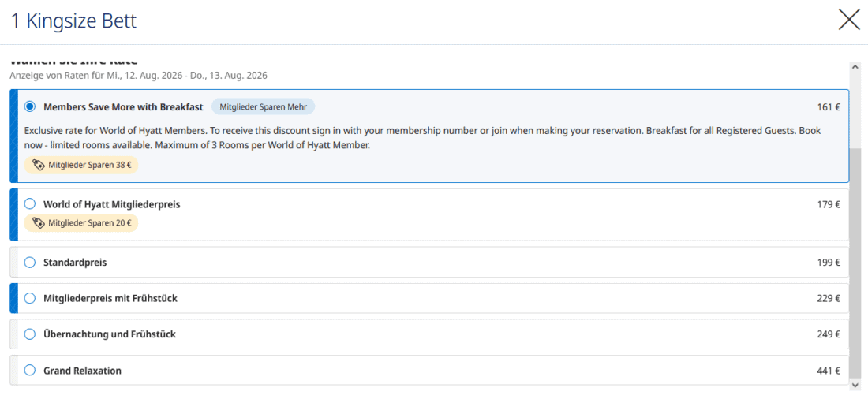Click the Standardpreis label text
This screenshot has height=399, width=868.
click(x=75, y=263)
